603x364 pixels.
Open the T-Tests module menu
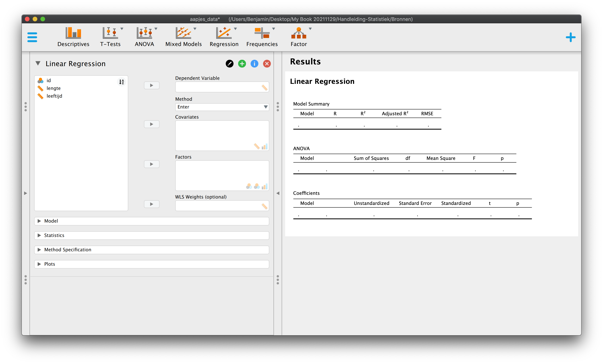[x=110, y=37]
